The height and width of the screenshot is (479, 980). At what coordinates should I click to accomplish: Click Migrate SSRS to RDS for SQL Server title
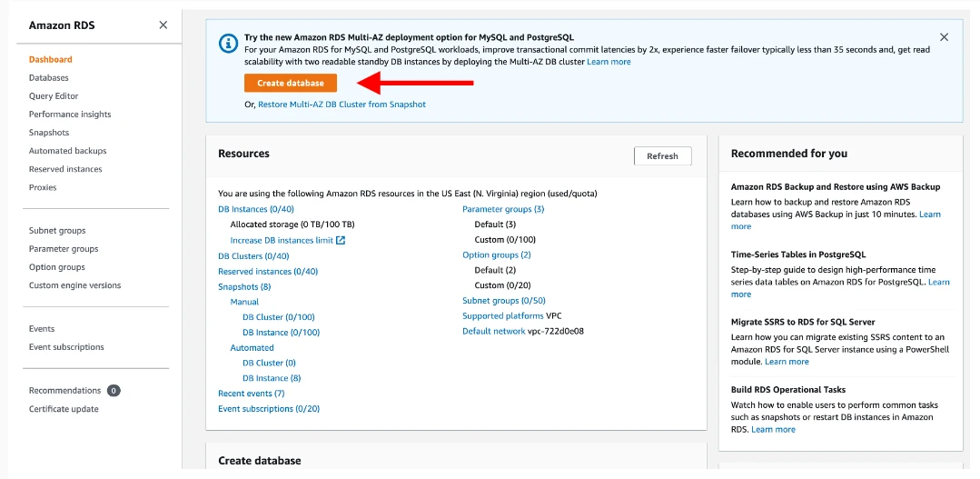click(803, 322)
